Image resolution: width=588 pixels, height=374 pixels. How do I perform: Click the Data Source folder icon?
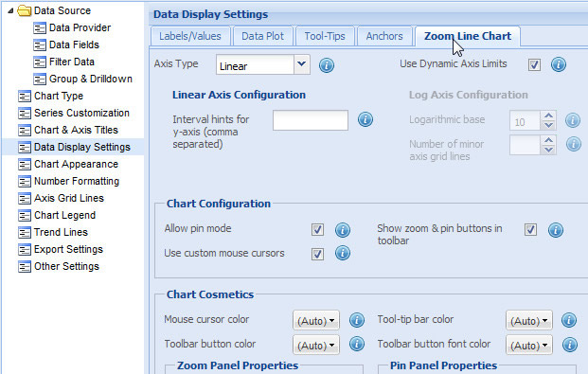pos(25,10)
